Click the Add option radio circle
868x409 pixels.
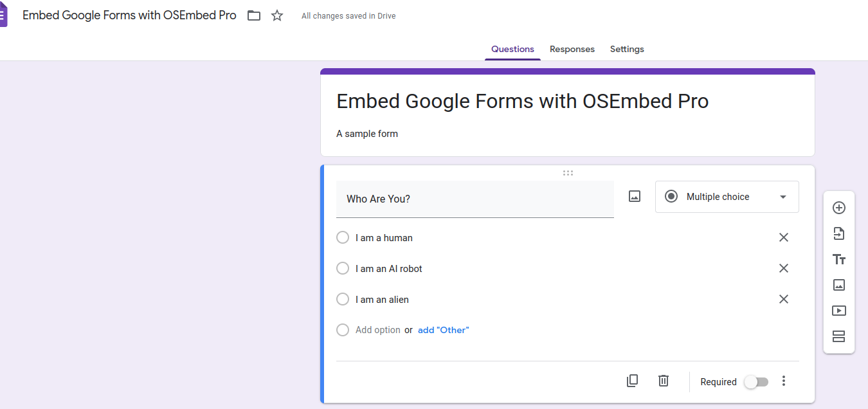[343, 330]
